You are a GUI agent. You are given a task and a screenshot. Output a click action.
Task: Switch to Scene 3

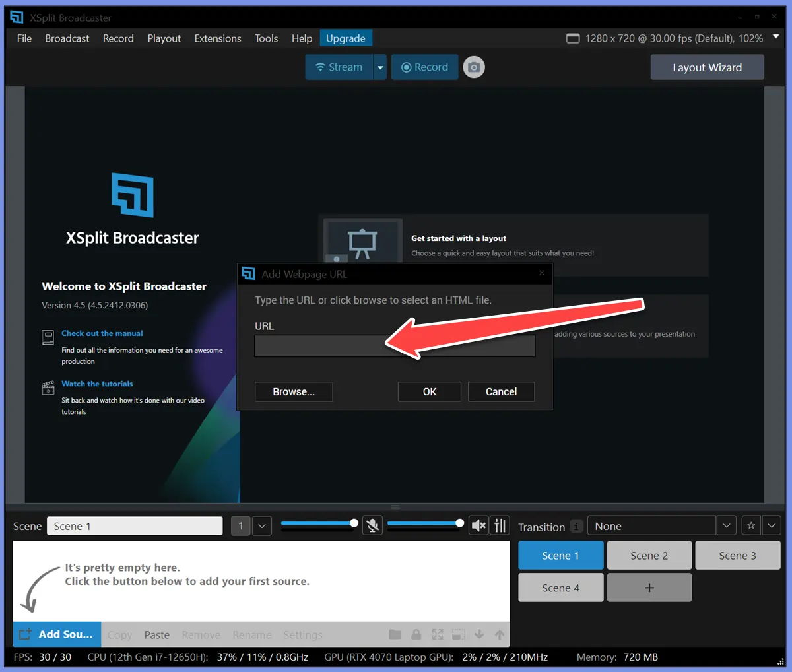[x=737, y=554]
